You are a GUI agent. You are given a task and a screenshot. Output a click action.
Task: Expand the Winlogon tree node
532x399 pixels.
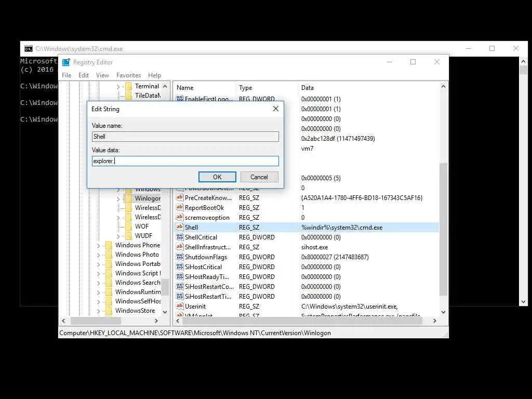118,199
